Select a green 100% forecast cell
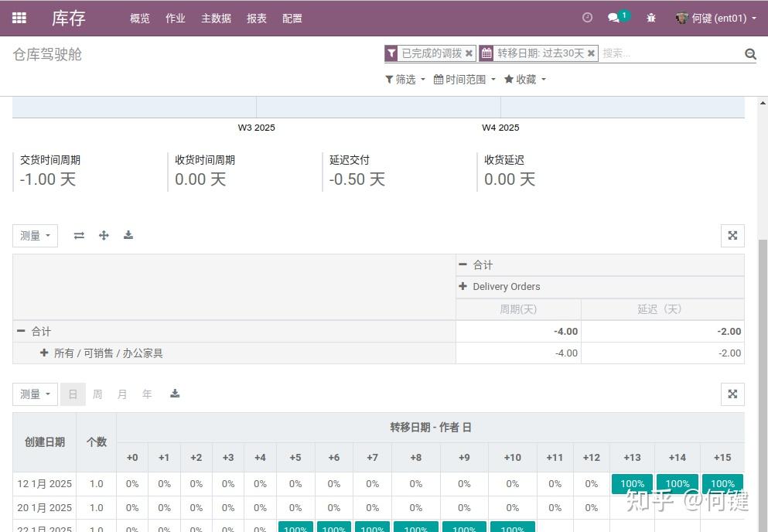 [632, 483]
